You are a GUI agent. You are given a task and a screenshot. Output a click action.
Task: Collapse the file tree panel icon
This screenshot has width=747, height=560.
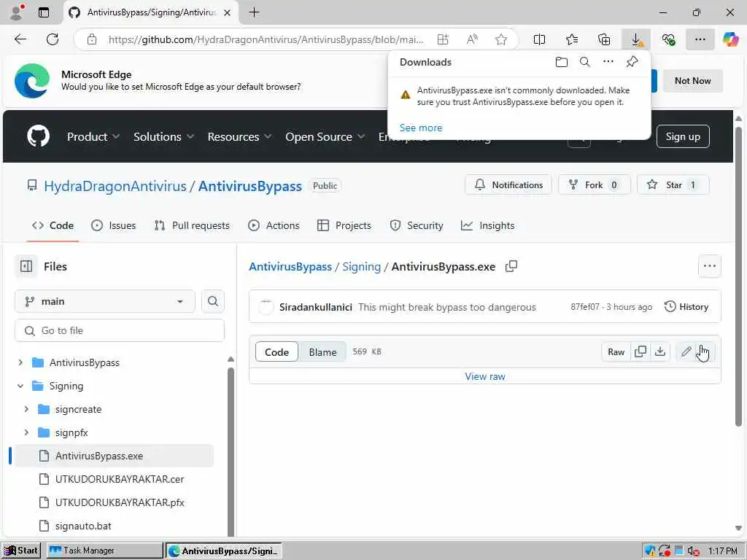(26, 267)
